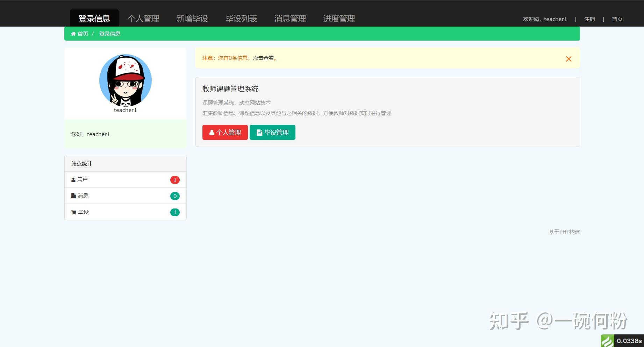Click the document icon next to 消息 statistic

[73, 196]
